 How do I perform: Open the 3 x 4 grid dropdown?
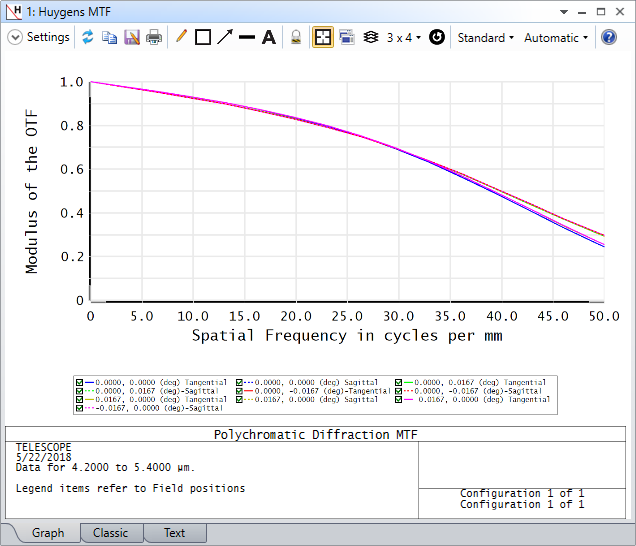coord(404,38)
